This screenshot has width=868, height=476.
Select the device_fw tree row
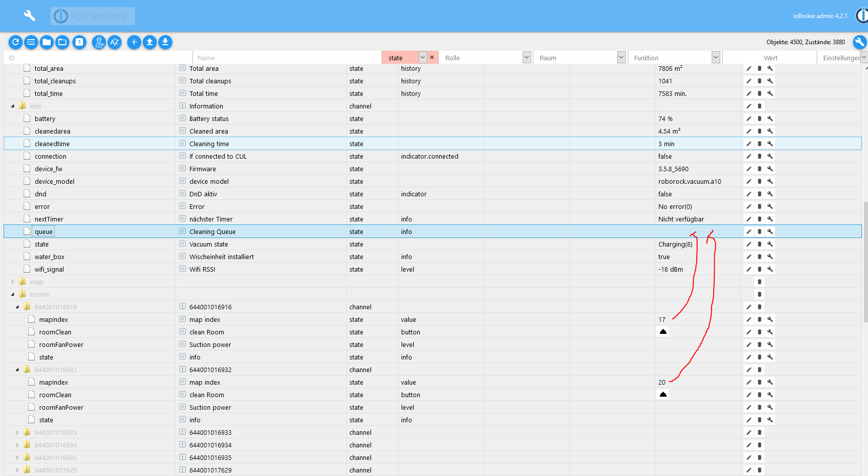click(x=432, y=169)
